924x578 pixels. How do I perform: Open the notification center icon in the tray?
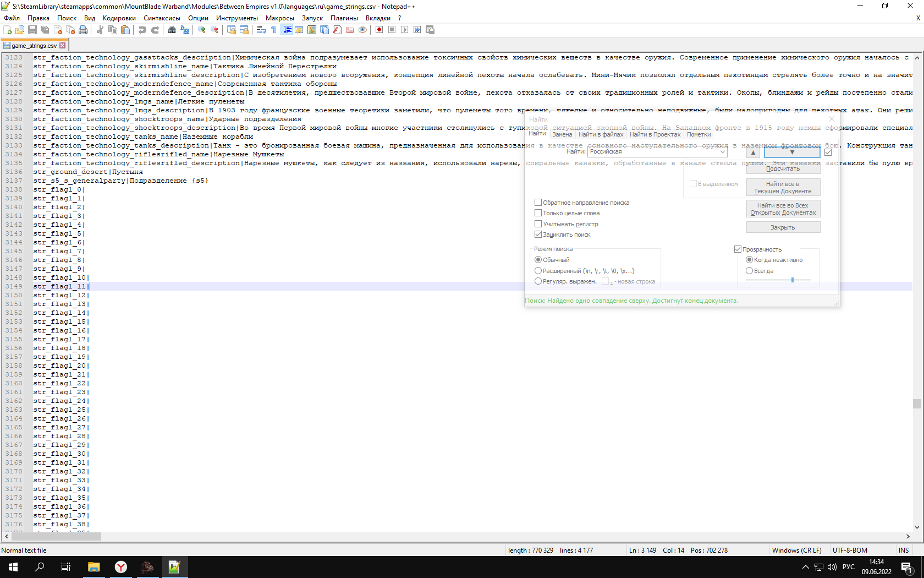click(908, 568)
